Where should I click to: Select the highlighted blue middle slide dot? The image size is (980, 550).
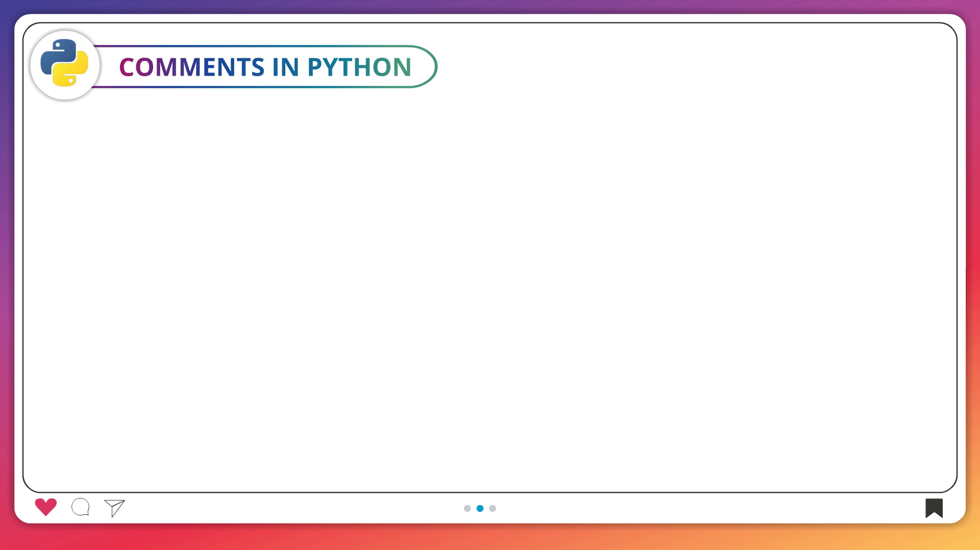480,508
